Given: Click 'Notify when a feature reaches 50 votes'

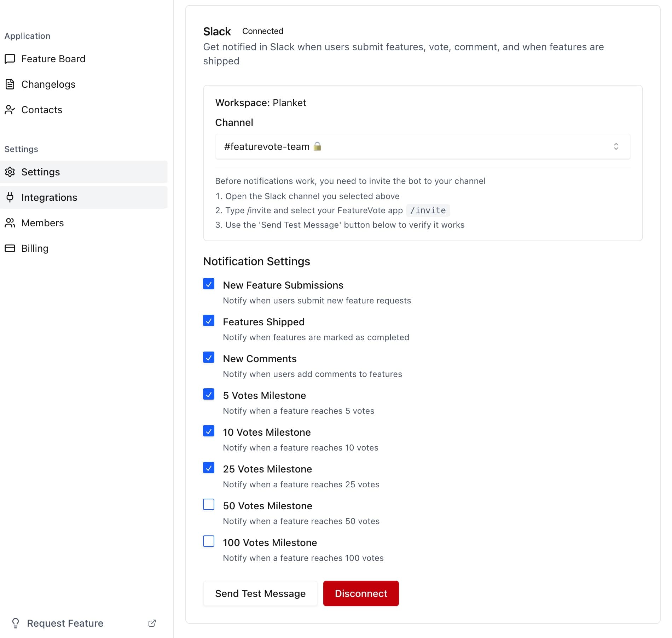Looking at the screenshot, I should tap(301, 521).
